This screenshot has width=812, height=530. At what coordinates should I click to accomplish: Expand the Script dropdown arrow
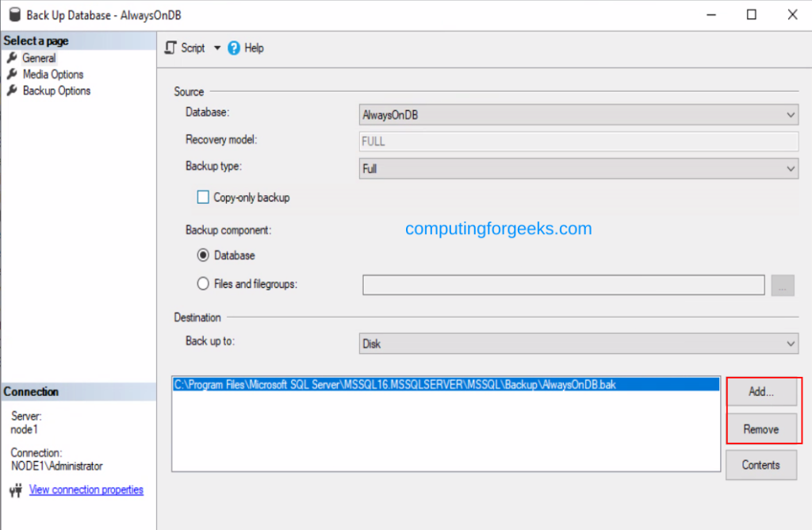pyautogui.click(x=217, y=48)
